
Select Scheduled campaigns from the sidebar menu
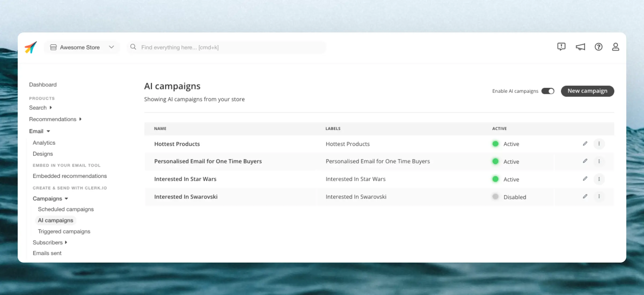66,209
